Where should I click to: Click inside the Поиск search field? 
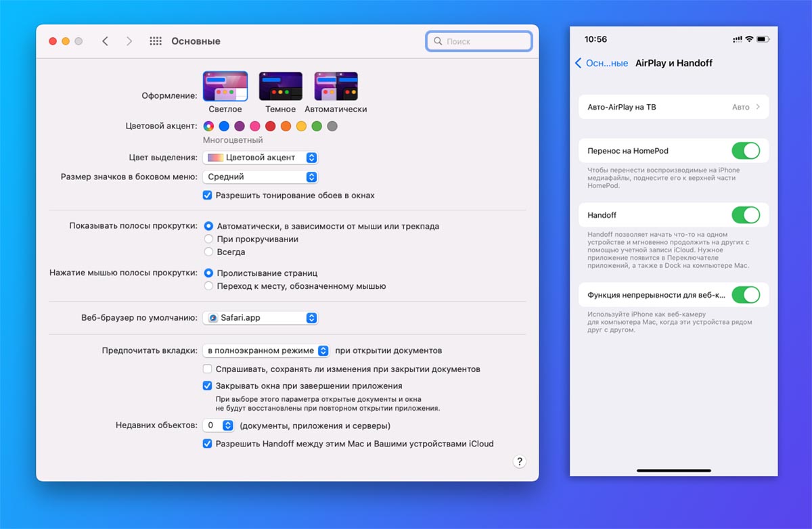(x=479, y=41)
